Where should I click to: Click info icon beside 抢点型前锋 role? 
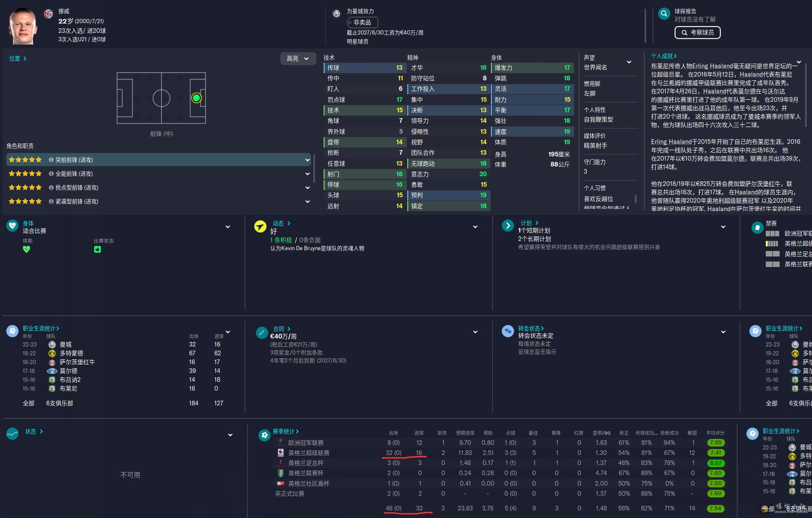click(x=51, y=188)
